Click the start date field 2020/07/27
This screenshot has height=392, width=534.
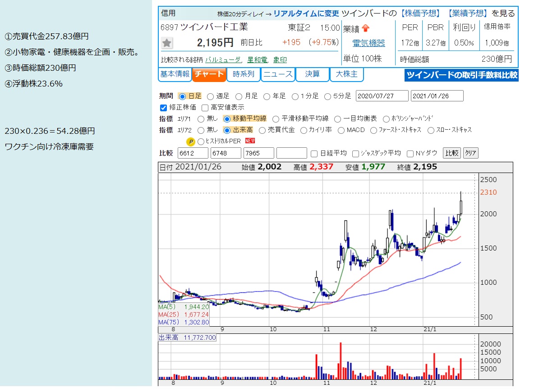(x=382, y=96)
